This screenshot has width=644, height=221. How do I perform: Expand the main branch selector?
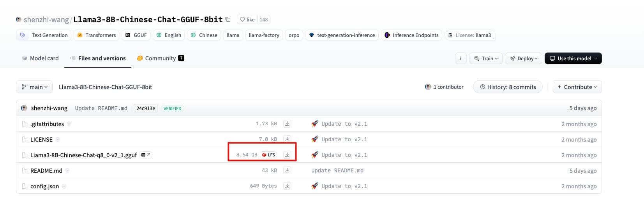pyautogui.click(x=34, y=87)
